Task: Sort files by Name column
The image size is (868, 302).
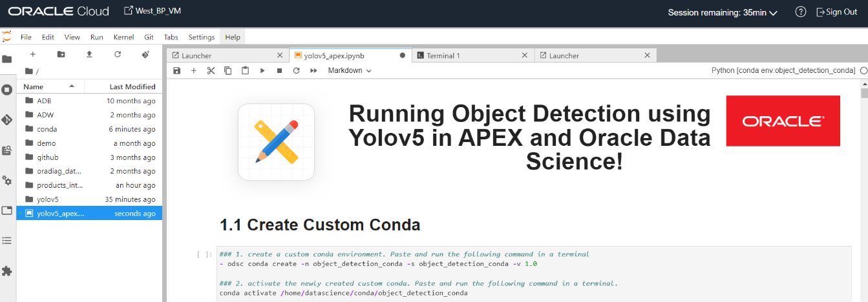Action: (x=50, y=86)
